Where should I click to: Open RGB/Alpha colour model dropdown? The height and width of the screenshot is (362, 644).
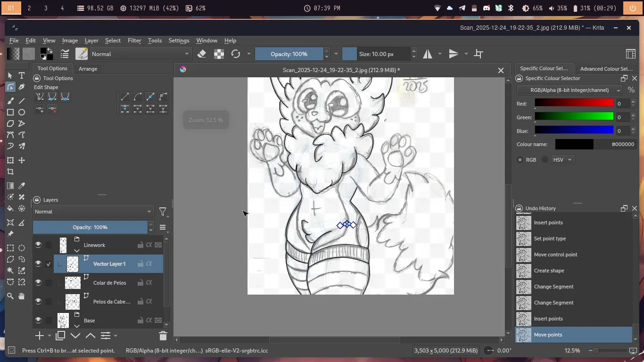click(x=570, y=90)
